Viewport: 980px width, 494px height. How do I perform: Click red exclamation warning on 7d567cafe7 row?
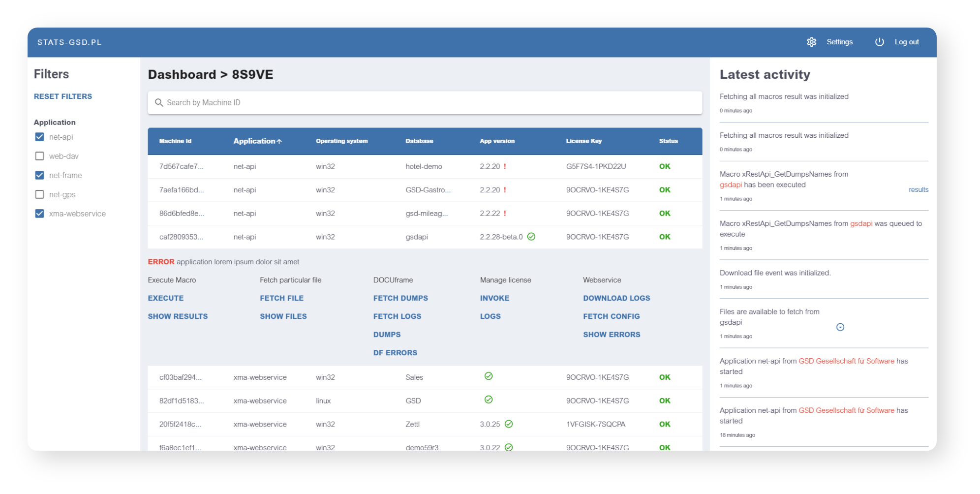[505, 166]
